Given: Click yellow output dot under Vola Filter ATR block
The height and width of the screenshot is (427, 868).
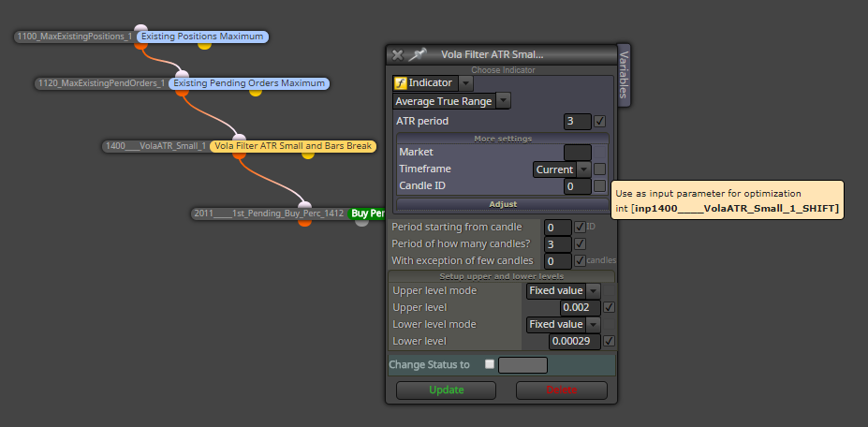Looking at the screenshot, I should (x=308, y=155).
